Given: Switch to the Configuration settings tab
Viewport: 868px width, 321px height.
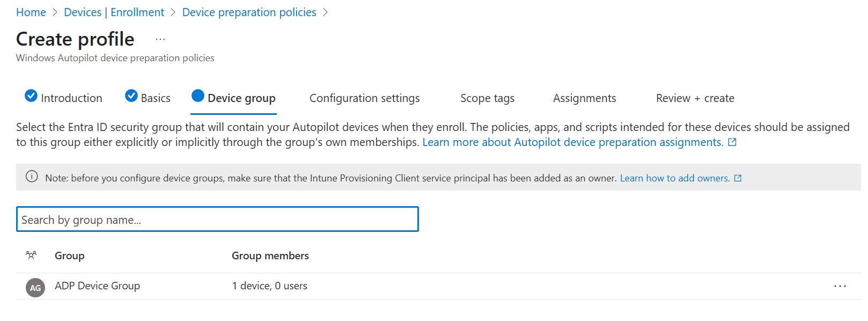Looking at the screenshot, I should (x=364, y=98).
